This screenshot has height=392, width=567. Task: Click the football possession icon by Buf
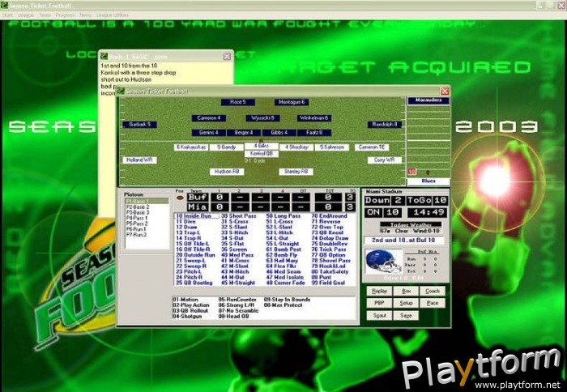click(180, 198)
